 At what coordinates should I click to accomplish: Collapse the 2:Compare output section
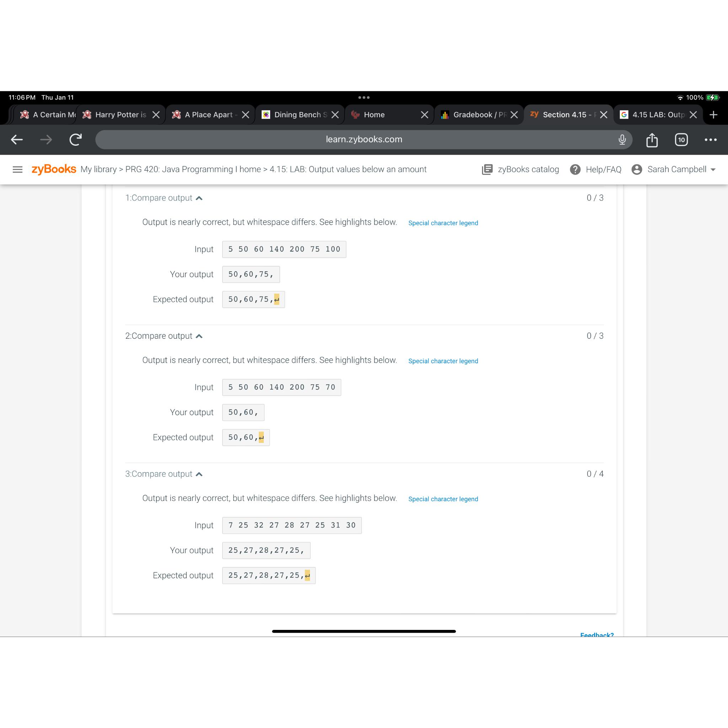click(x=199, y=336)
